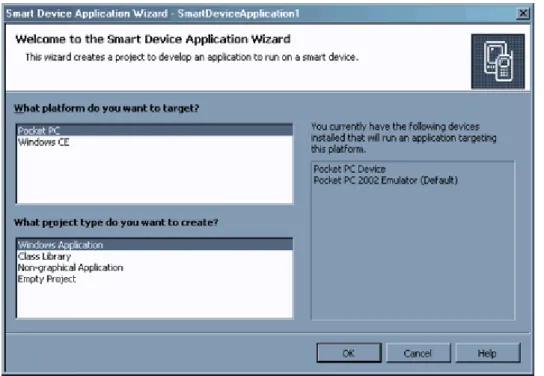Choose Windows Application project type
The height and width of the screenshot is (376, 544).
154,245
